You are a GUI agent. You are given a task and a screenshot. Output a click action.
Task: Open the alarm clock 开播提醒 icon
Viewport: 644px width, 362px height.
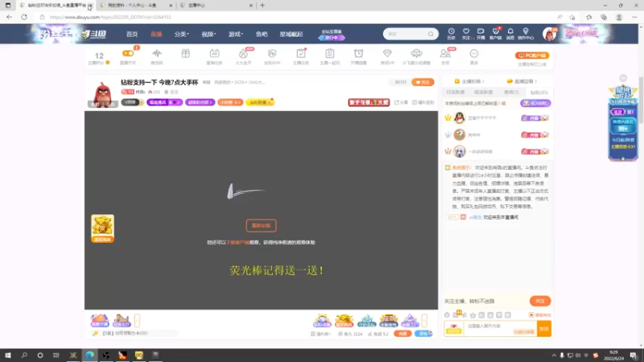[x=358, y=56]
